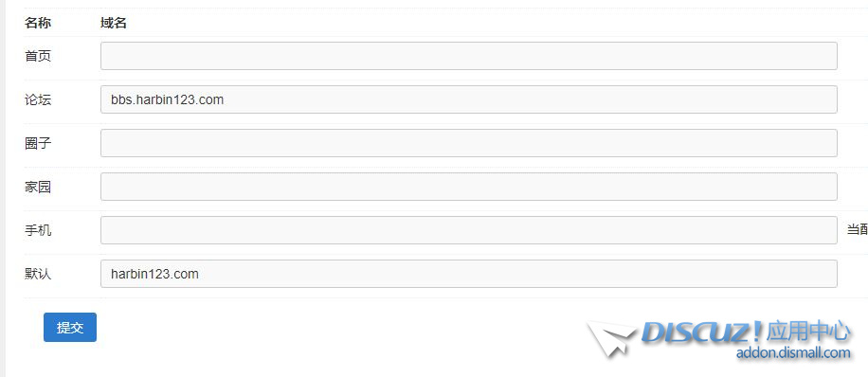Click the 圈子 row label
Viewport: 868px width, 377px height.
click(38, 143)
